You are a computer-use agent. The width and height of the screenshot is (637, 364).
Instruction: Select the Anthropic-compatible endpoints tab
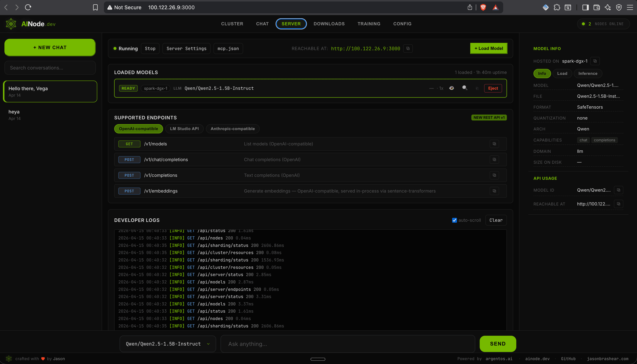click(x=233, y=129)
